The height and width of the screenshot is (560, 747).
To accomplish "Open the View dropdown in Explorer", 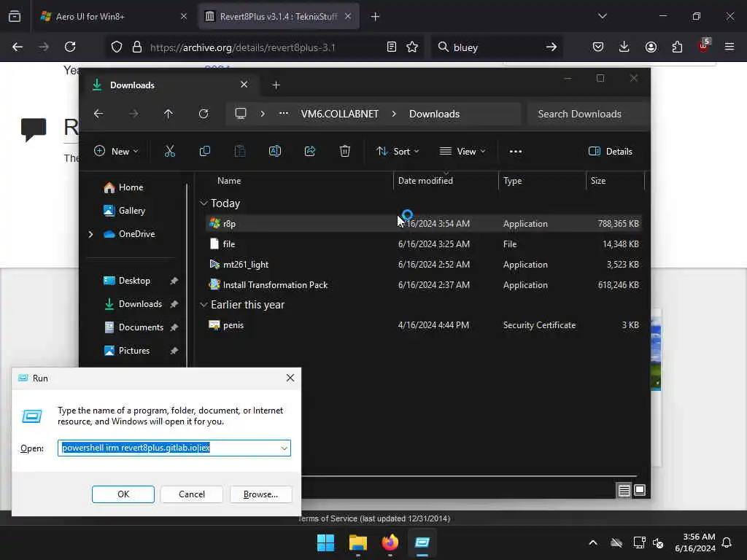I will click(x=462, y=152).
